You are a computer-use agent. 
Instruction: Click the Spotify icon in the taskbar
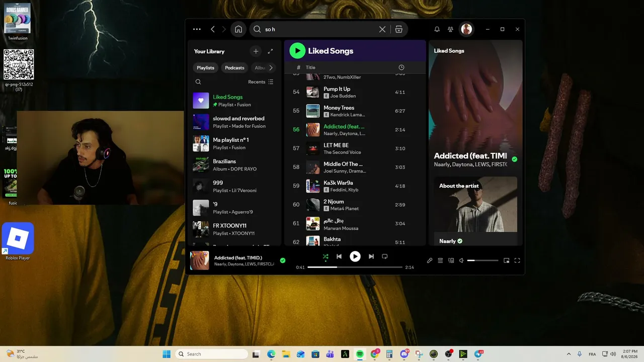[360, 354]
